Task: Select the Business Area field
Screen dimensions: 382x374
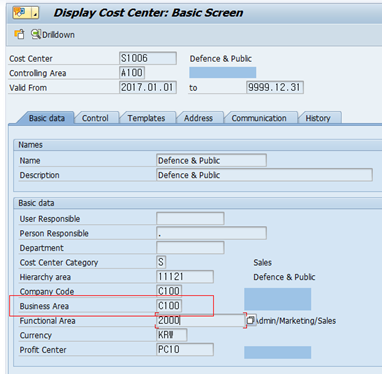Action: tap(169, 305)
